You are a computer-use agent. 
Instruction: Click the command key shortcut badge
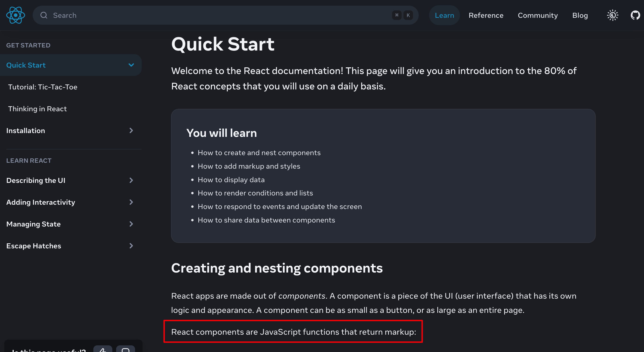(397, 15)
